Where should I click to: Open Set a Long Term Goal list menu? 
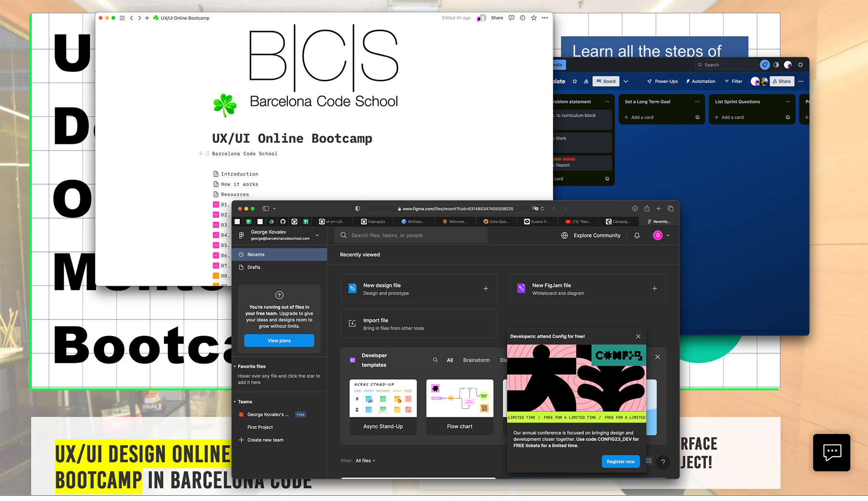[697, 102]
